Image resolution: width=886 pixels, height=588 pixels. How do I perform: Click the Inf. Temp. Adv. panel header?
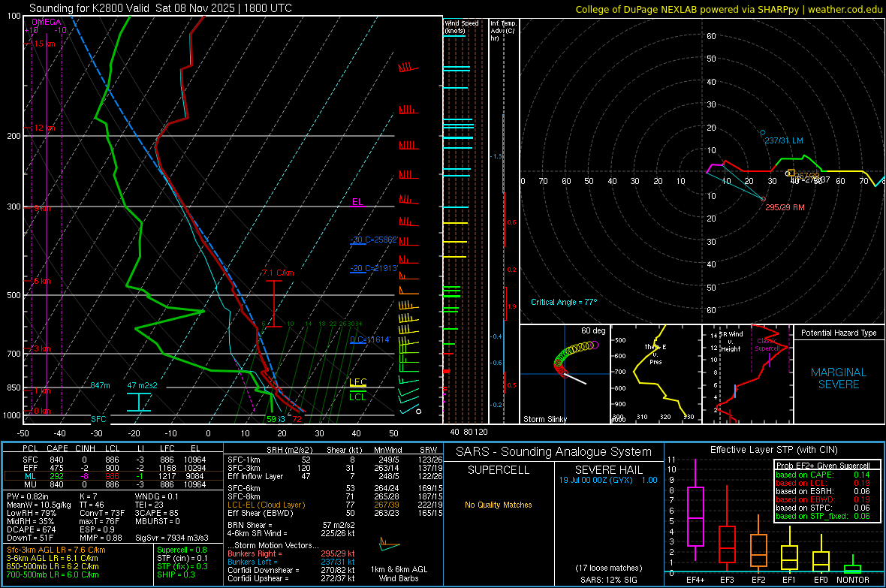tap(503, 31)
